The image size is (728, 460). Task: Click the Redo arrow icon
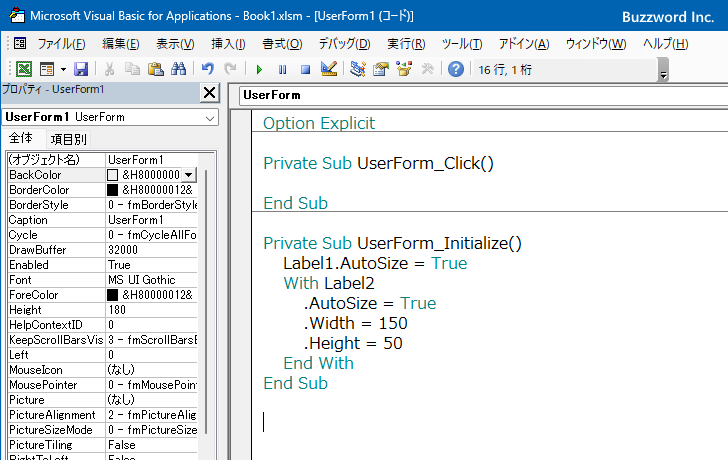click(x=230, y=69)
